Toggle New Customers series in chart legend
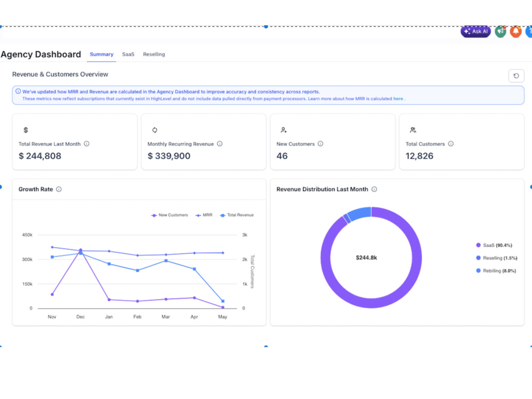The width and height of the screenshot is (532, 399). click(169, 215)
